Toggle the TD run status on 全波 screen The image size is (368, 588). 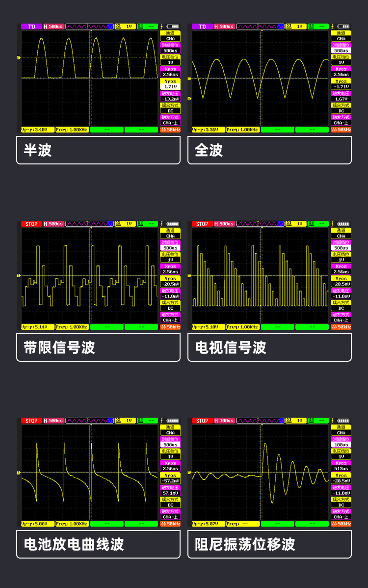202,27
